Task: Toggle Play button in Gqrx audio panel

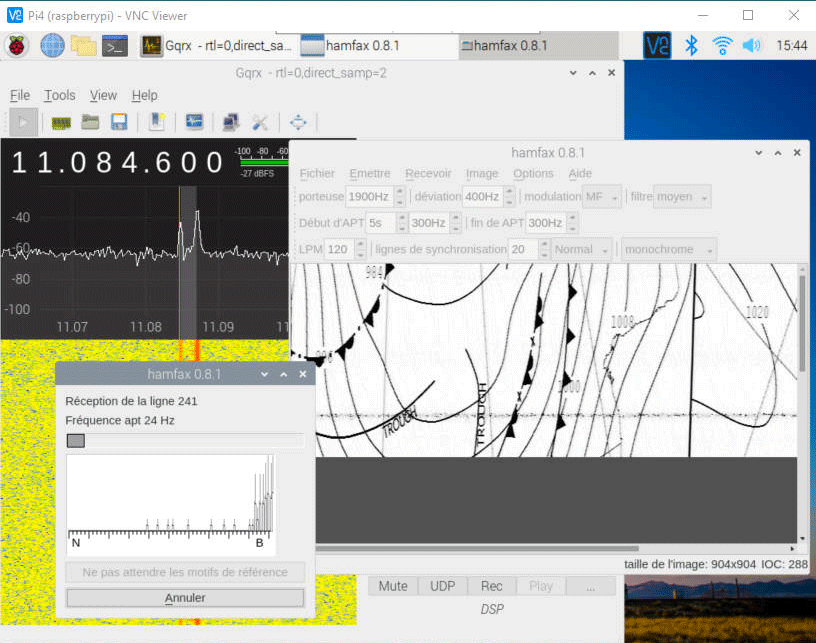Action: coord(541,586)
